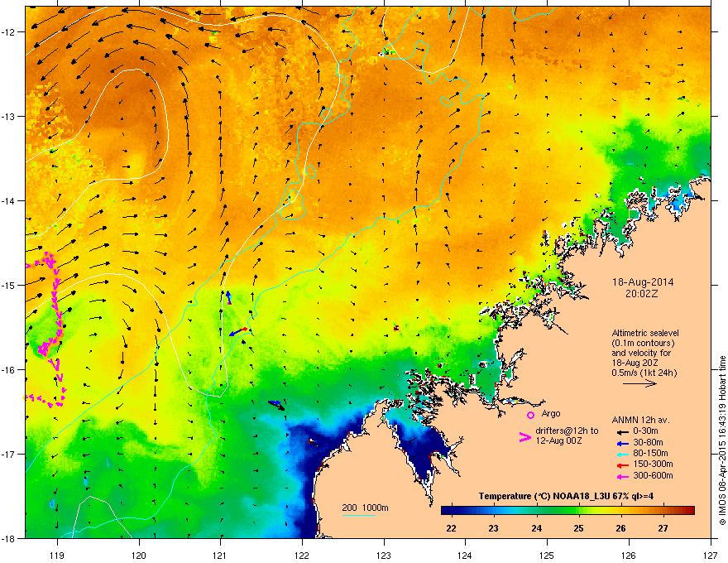Click the 0.5m/s velocity scale arrow

click(x=639, y=383)
